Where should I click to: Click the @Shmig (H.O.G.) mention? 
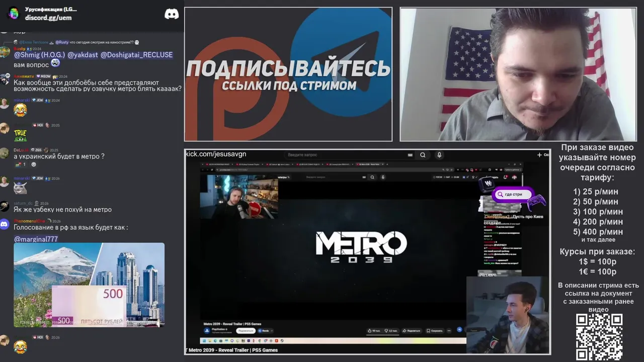[x=40, y=55]
